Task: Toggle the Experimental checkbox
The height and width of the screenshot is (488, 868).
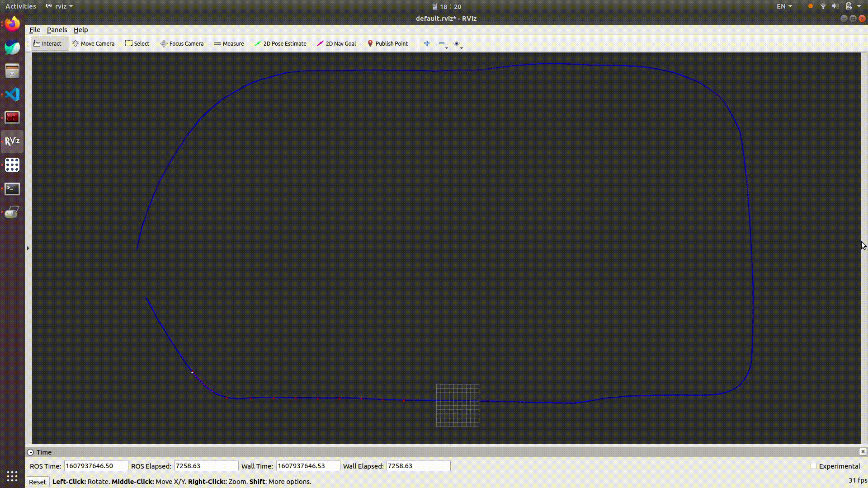Action: [x=814, y=466]
